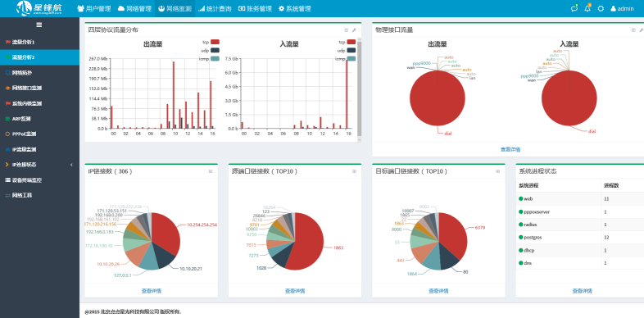The image size is (644, 318).
Task: Click the 四层协议流量分布 panel vertical scrollbar
Action: [360, 89]
